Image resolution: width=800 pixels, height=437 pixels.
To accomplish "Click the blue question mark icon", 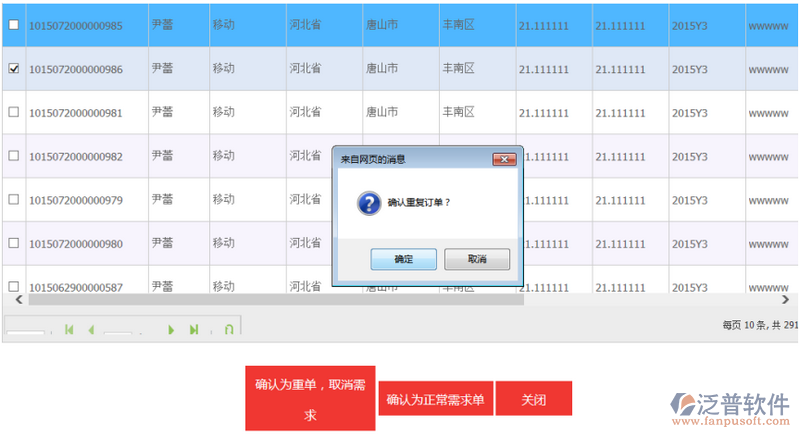I will point(368,203).
